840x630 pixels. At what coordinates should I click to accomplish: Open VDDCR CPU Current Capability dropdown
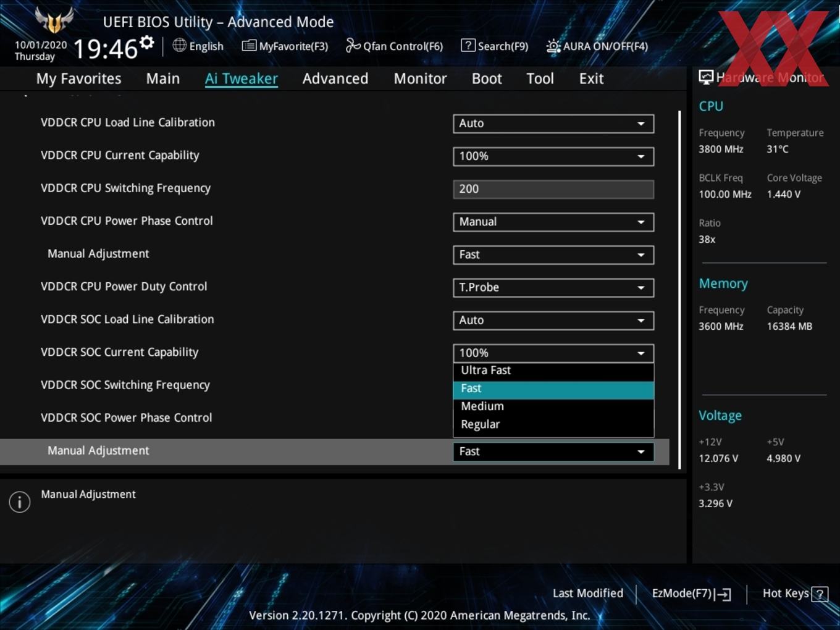[553, 156]
